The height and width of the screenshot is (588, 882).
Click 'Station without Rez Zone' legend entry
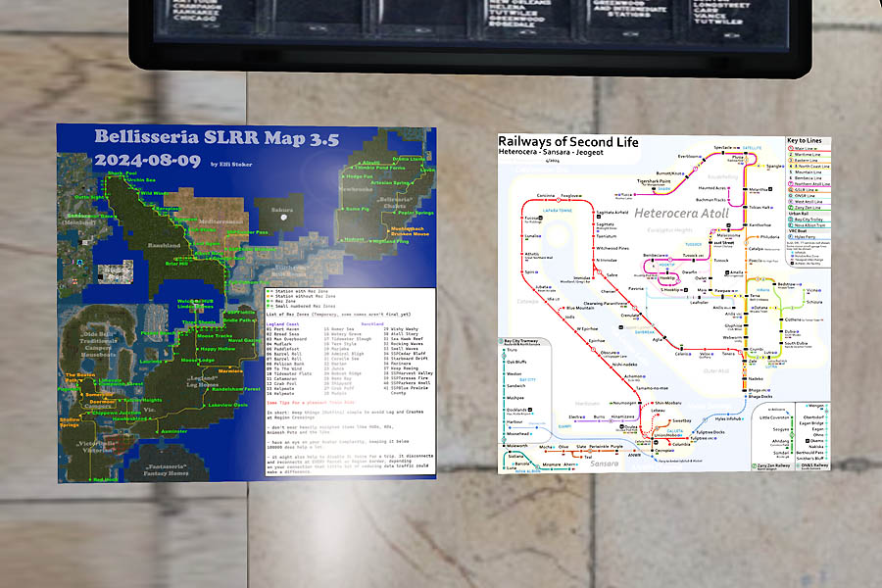301,296
